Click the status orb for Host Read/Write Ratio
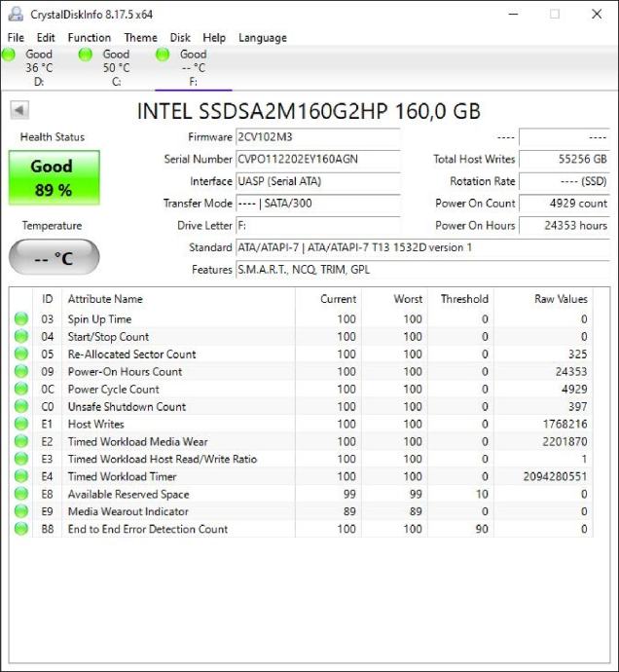Viewport: 619px width, 672px height. click(x=21, y=459)
